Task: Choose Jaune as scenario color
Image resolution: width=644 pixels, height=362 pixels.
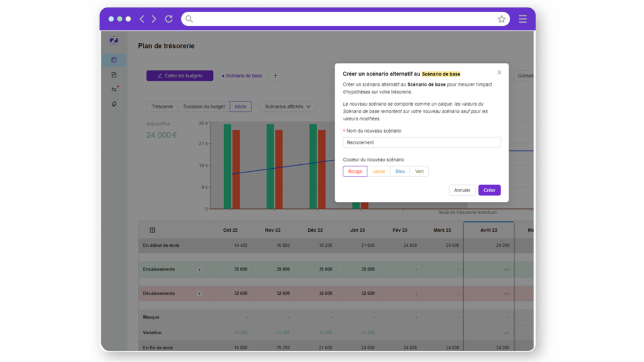Action: (378, 171)
